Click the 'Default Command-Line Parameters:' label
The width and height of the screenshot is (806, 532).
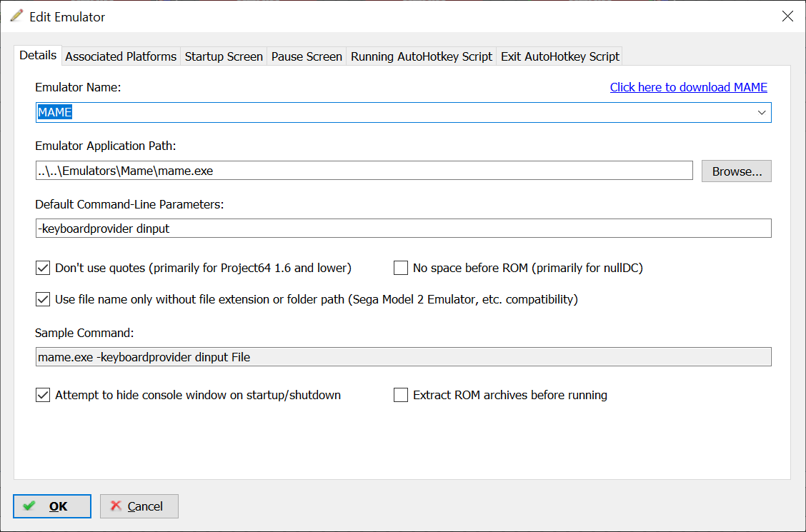(x=129, y=204)
